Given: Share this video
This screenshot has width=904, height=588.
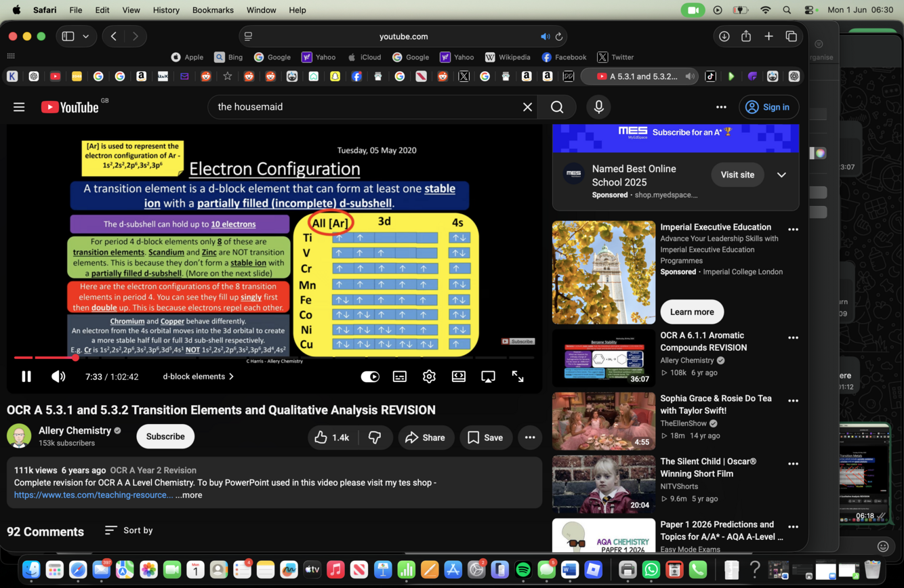Looking at the screenshot, I should pyautogui.click(x=425, y=438).
